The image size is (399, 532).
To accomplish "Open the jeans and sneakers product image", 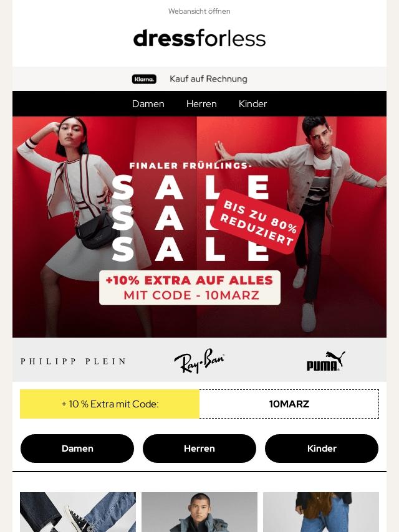I will point(78,512).
